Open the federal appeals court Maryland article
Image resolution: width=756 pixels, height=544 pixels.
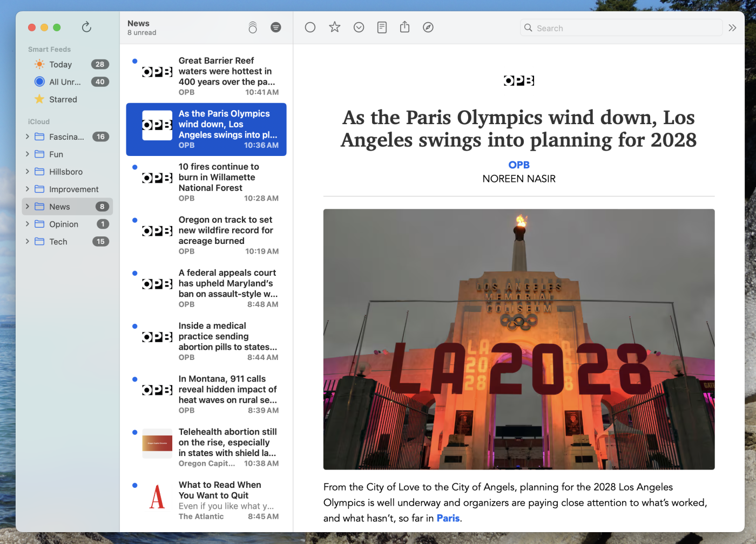click(x=206, y=288)
